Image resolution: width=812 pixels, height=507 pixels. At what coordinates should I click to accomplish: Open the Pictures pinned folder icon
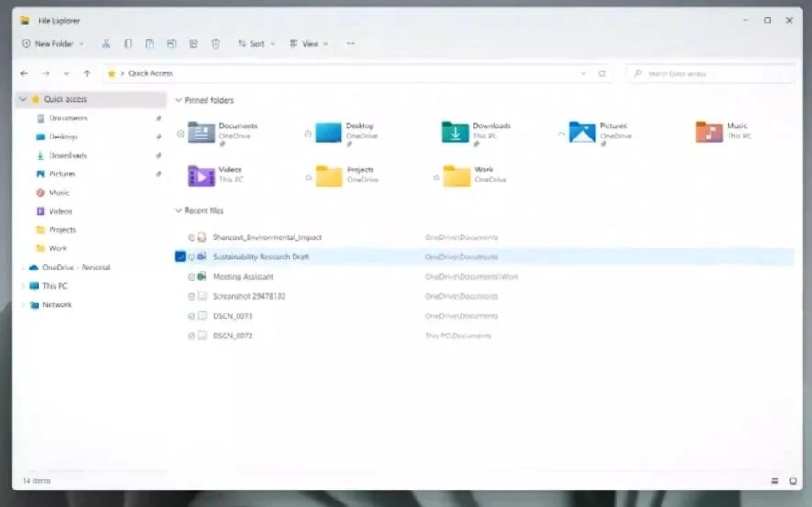pos(582,132)
